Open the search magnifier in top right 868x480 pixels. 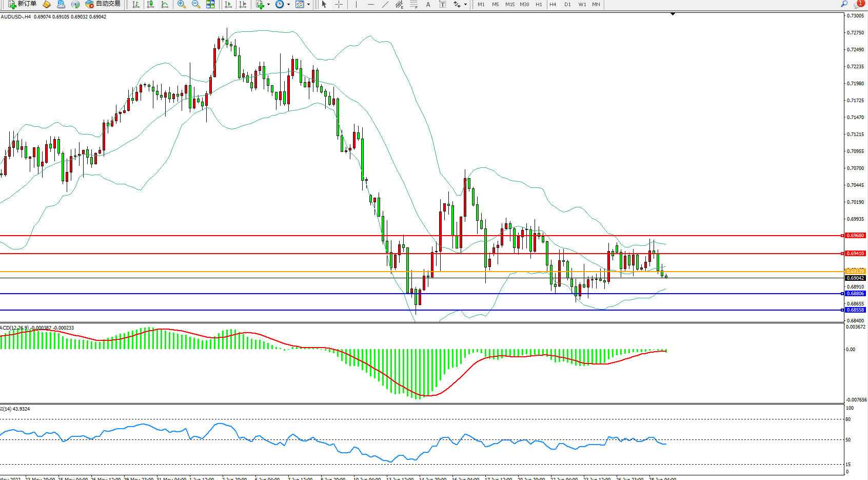[844, 4]
